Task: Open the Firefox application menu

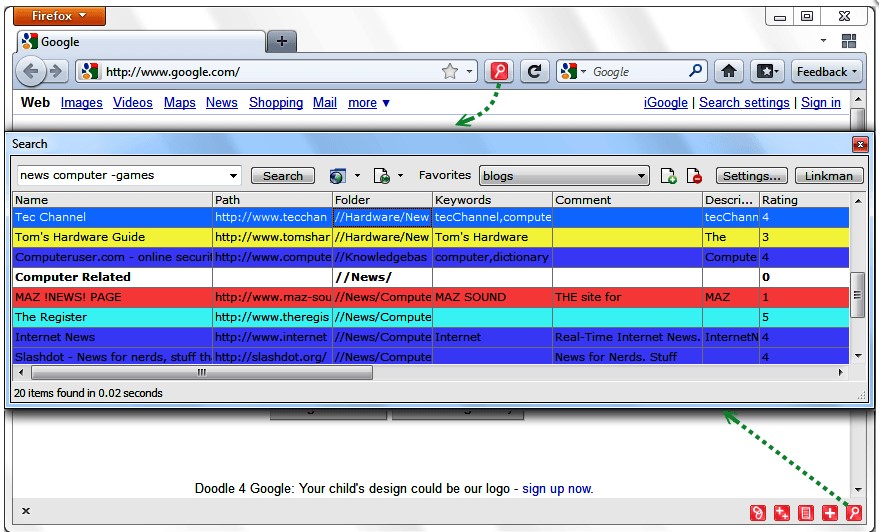Action: coord(61,16)
